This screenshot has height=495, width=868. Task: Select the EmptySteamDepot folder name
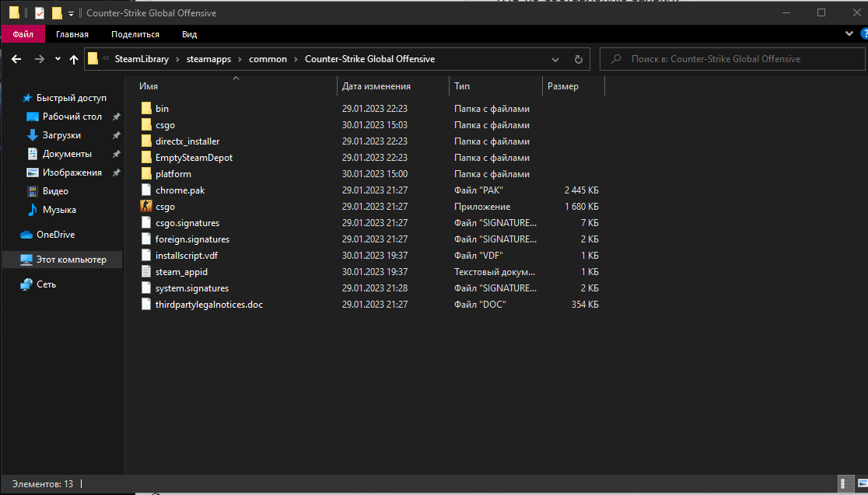(194, 158)
